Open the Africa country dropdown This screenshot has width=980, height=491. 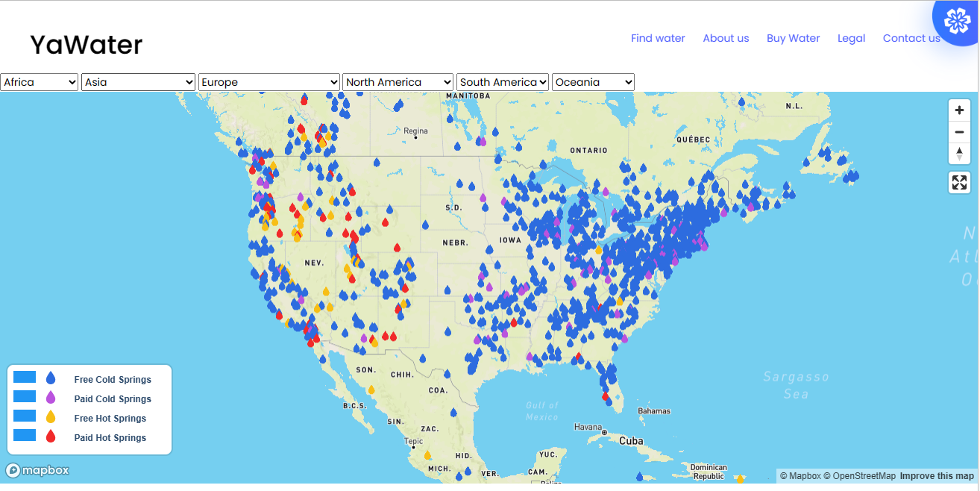click(x=40, y=82)
